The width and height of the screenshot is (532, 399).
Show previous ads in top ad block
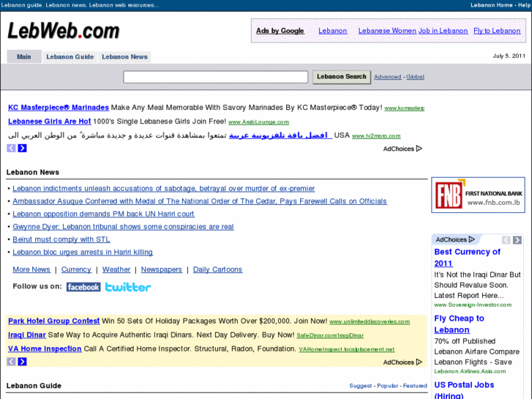(11, 148)
